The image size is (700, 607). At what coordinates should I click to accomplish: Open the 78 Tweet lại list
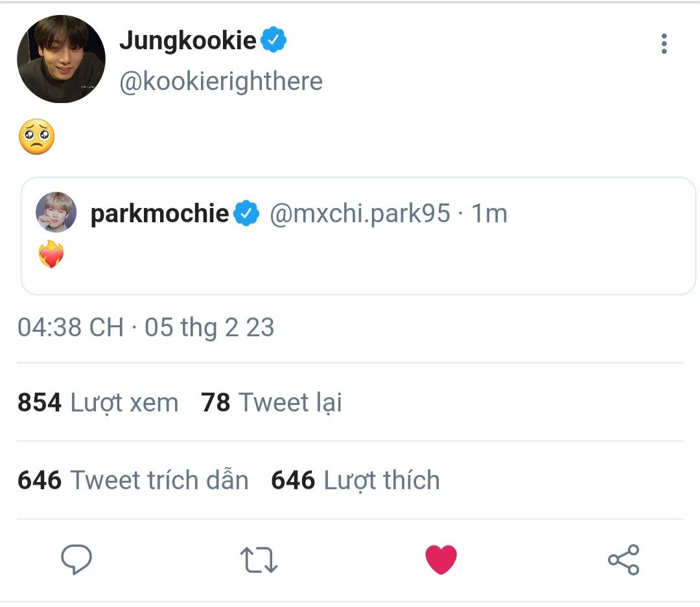pyautogui.click(x=272, y=402)
